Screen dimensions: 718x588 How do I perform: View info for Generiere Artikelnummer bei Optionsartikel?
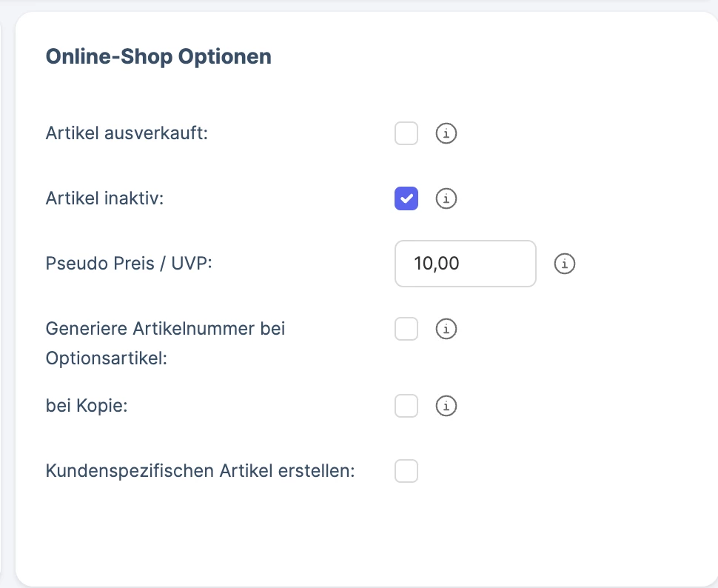coord(446,329)
